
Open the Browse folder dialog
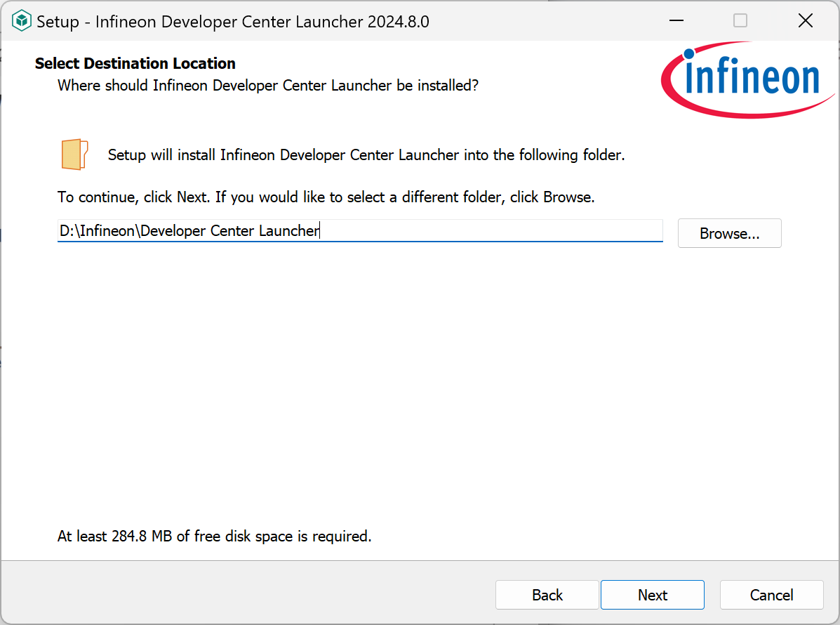[729, 233]
